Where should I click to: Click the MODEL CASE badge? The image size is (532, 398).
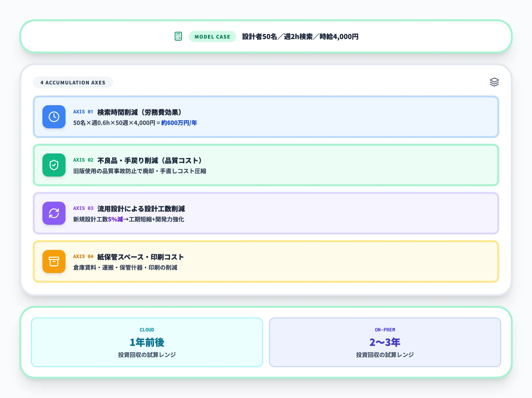pyautogui.click(x=212, y=37)
